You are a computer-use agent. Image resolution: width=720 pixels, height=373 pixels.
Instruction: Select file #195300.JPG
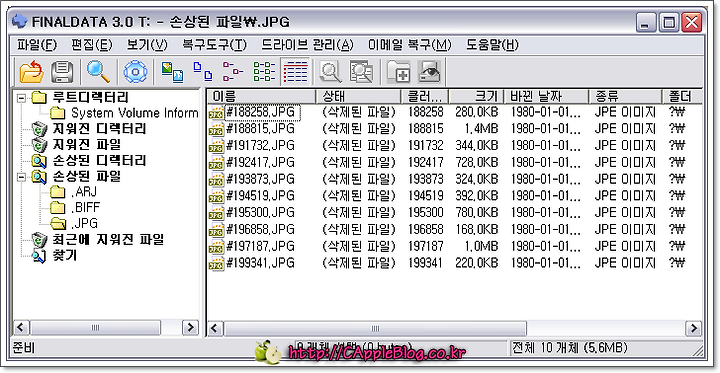pos(260,213)
